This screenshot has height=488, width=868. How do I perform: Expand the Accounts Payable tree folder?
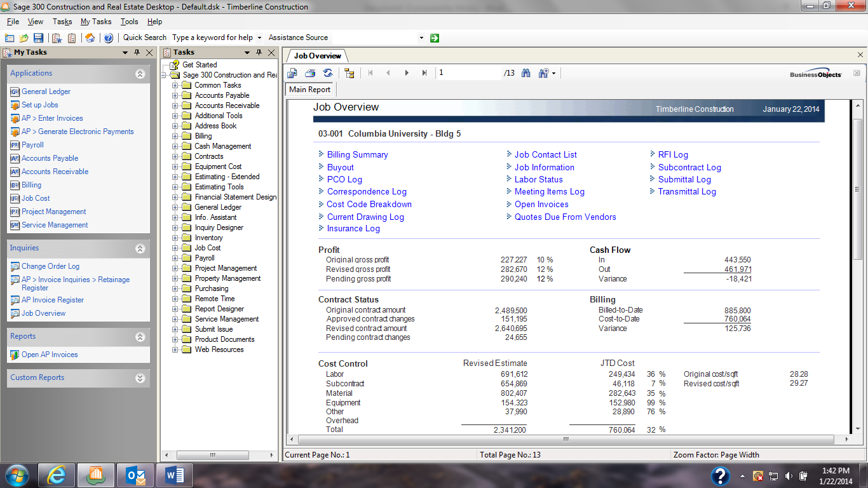[x=175, y=95]
